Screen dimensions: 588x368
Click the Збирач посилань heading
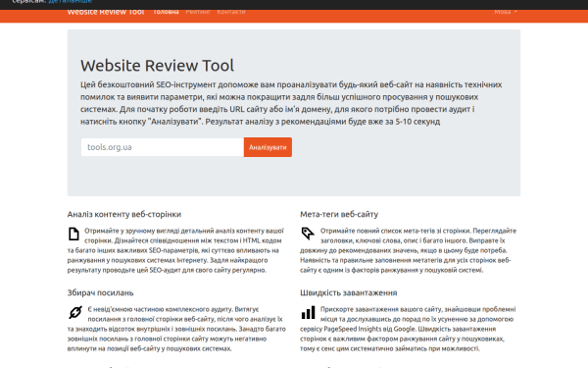pyautogui.click(x=101, y=292)
